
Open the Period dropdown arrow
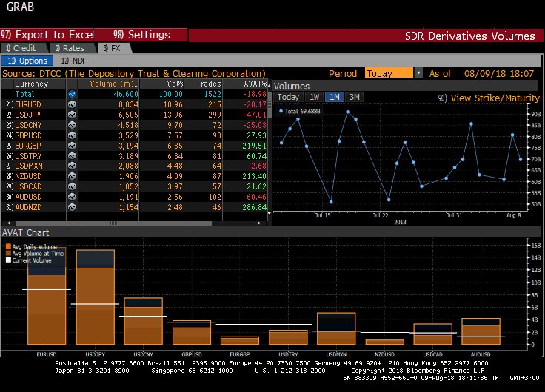[x=418, y=73]
